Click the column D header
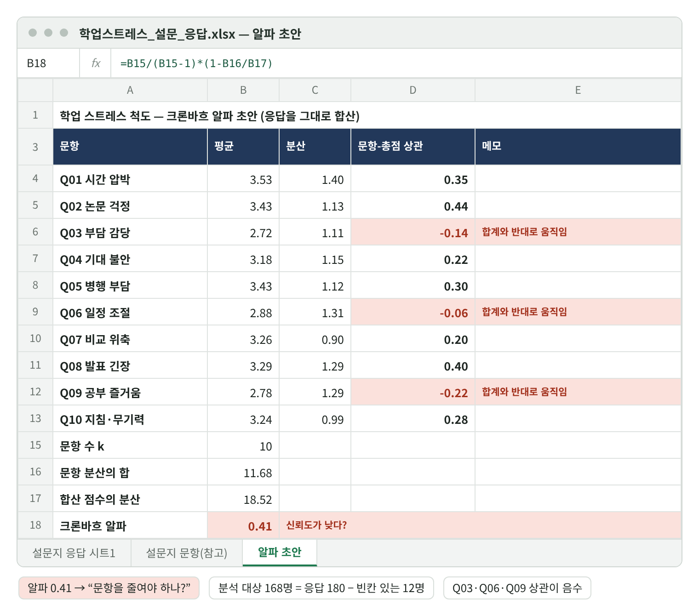 click(x=413, y=90)
